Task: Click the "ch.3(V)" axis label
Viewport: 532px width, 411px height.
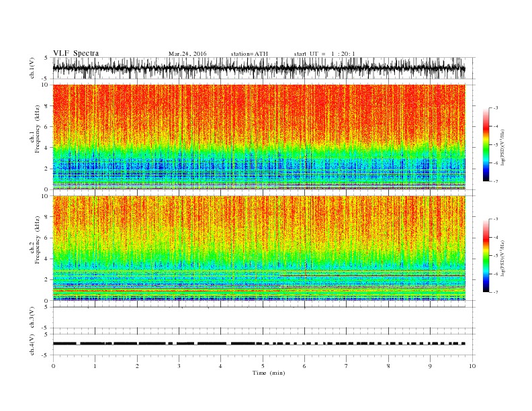Action: [x=32, y=318]
